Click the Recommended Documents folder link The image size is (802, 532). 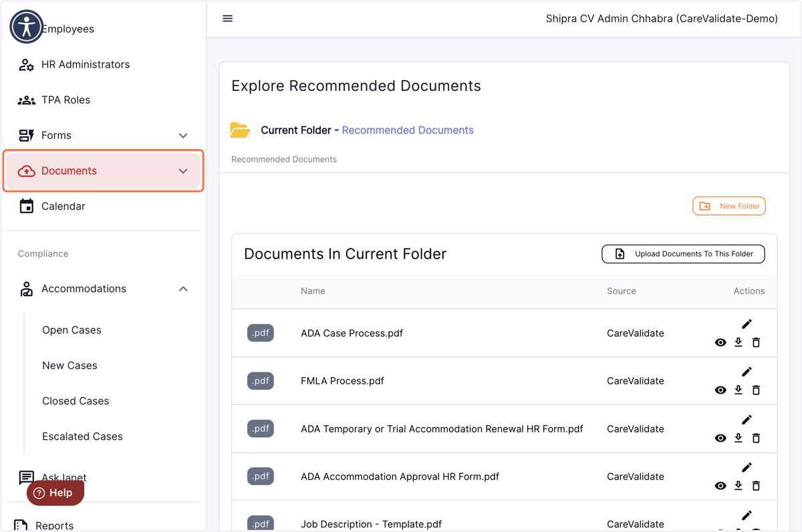pos(408,130)
